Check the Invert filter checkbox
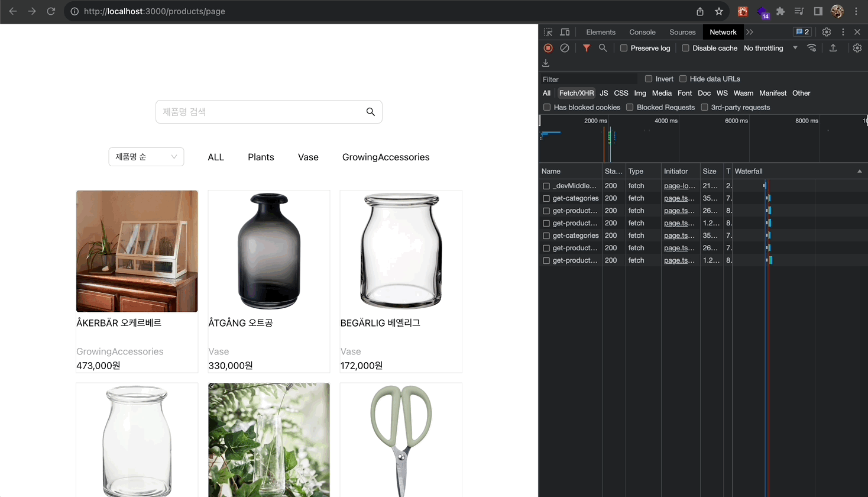The width and height of the screenshot is (868, 497). (649, 79)
